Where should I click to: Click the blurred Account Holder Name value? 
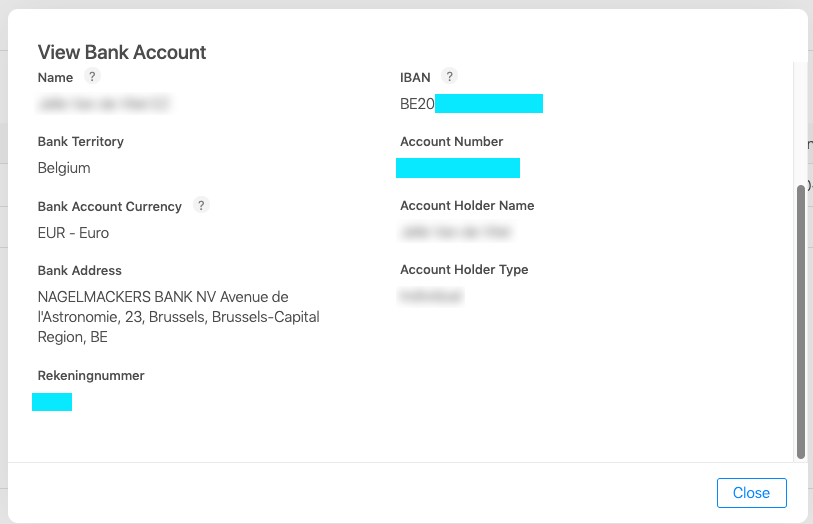pos(456,232)
